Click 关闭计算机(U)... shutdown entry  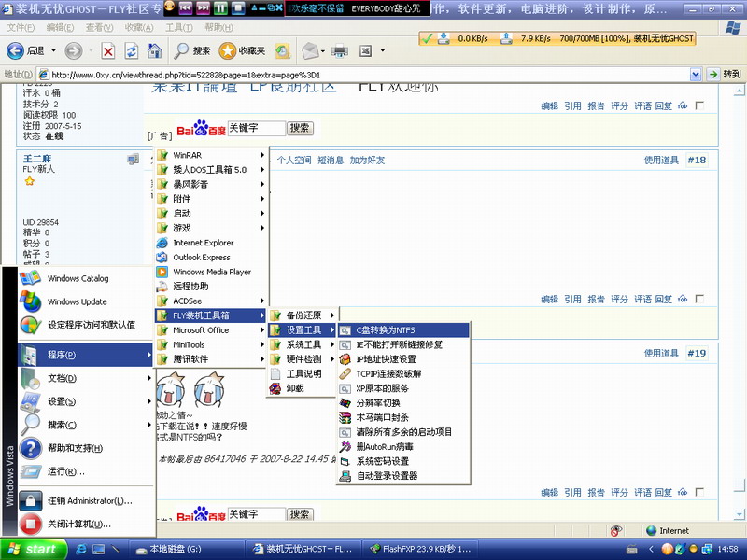[86, 525]
